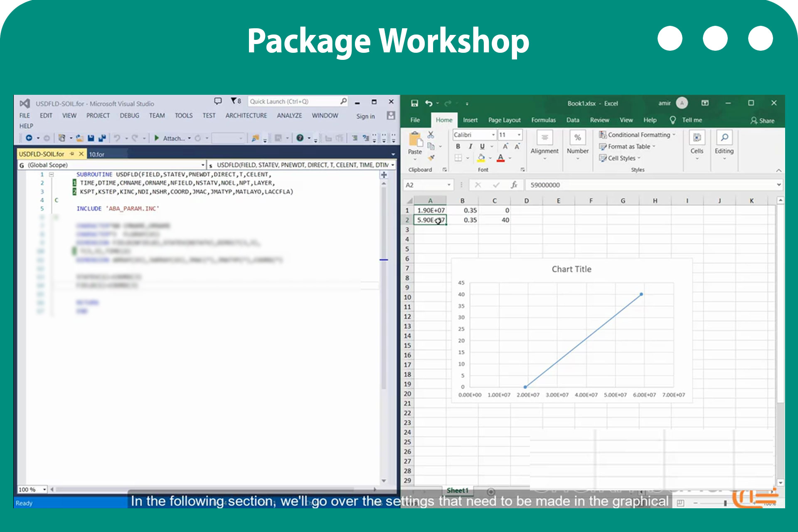798x532 pixels.
Task: Open the A2 Name Box dropdown
Action: click(449, 185)
